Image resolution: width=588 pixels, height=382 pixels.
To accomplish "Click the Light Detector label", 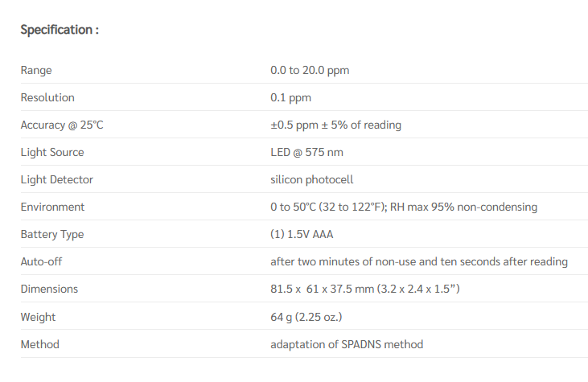I will 57,180.
